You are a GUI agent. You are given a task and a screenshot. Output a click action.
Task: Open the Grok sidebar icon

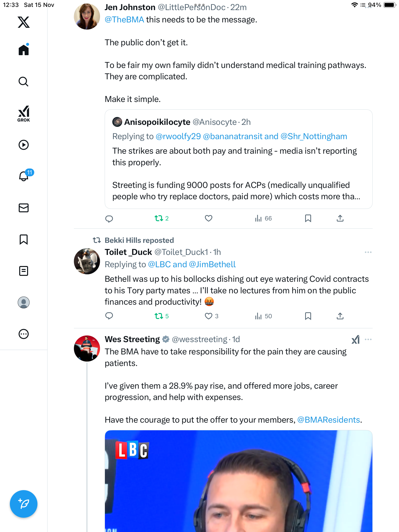pos(24,114)
